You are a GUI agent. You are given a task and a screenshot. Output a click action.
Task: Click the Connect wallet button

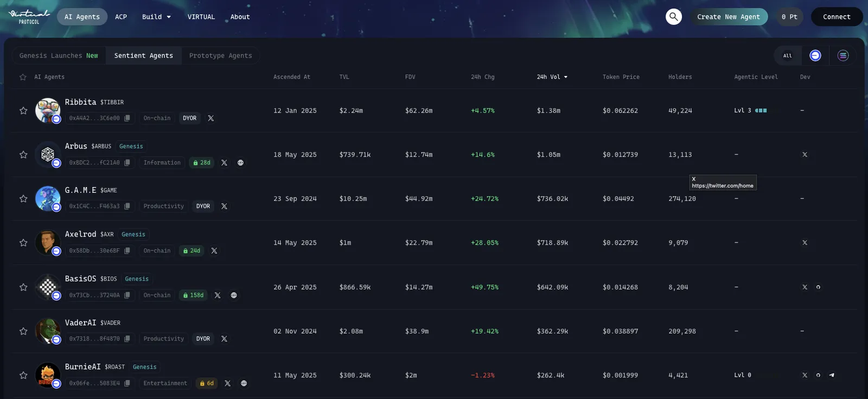pos(837,17)
